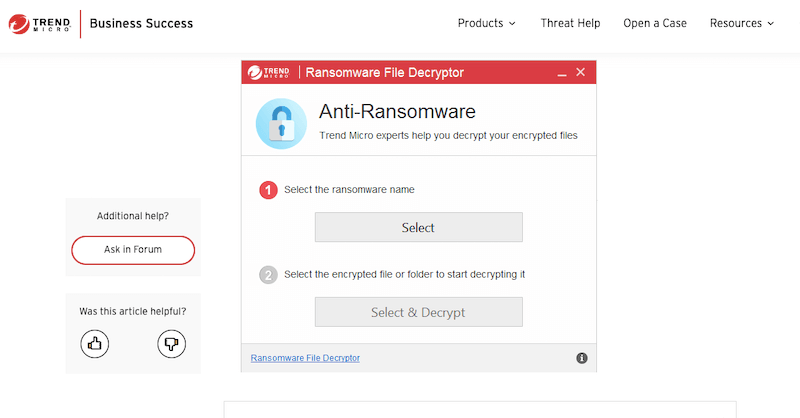Viewport: 800px width, 418px height.
Task: Give the article a thumbs down
Action: tap(171, 343)
